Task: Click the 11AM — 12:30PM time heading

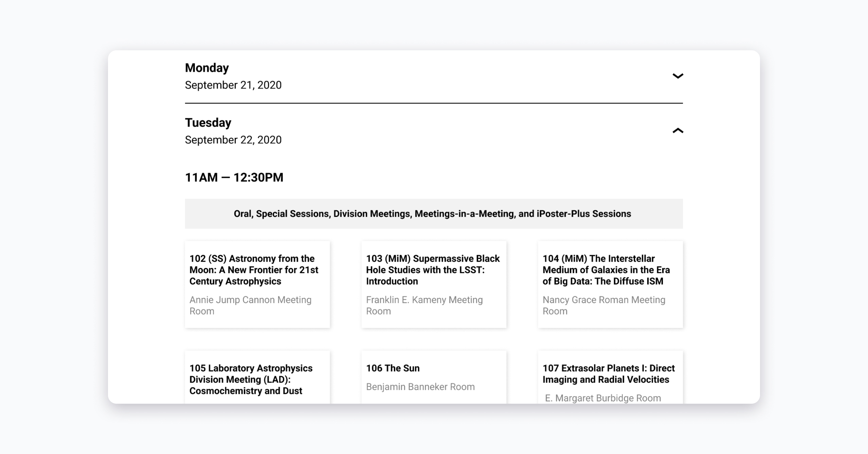Action: (x=234, y=177)
